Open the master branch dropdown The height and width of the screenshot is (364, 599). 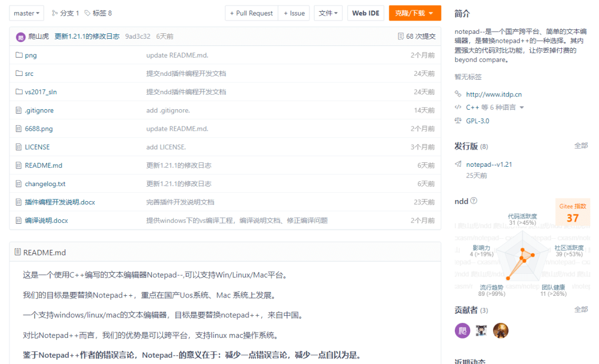[x=27, y=13]
